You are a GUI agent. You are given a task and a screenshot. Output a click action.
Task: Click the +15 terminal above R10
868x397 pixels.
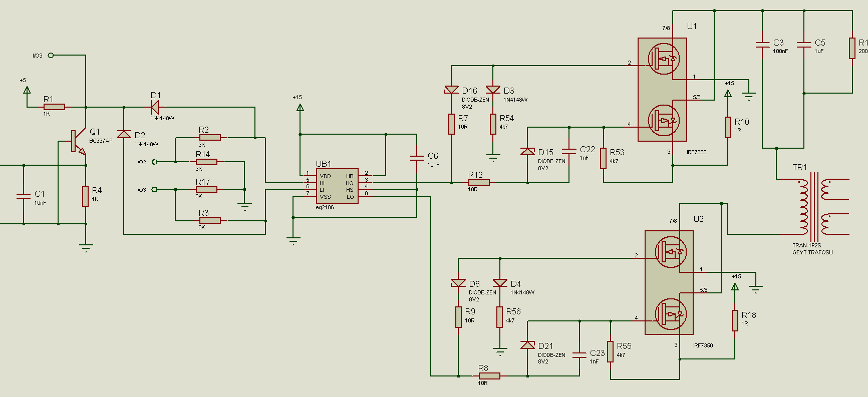click(728, 93)
